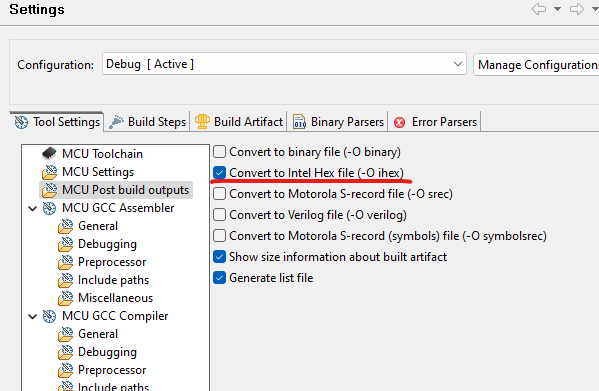This screenshot has width=599, height=391.
Task: Click the MCU GCC Compiler tool icon
Action: point(49,316)
